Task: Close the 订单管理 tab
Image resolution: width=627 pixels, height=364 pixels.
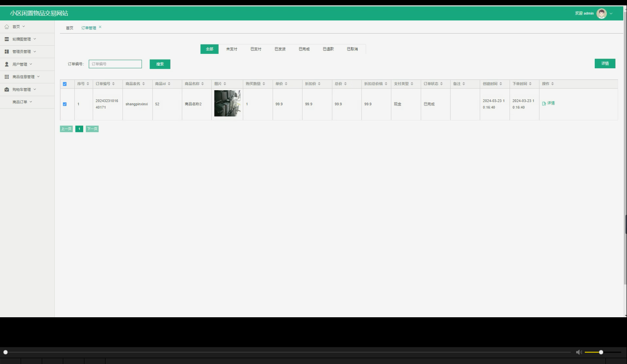Action: pos(100,27)
